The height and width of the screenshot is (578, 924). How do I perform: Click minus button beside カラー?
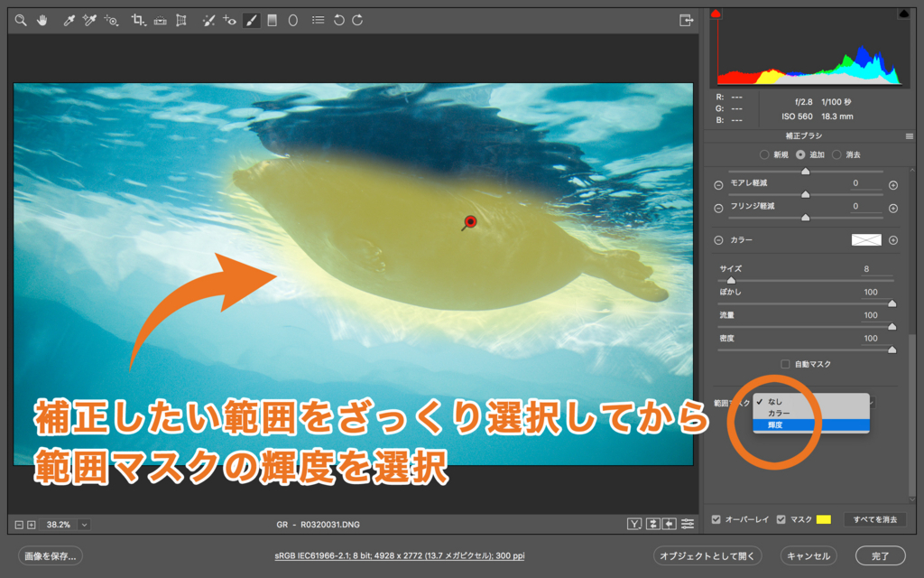(x=718, y=240)
